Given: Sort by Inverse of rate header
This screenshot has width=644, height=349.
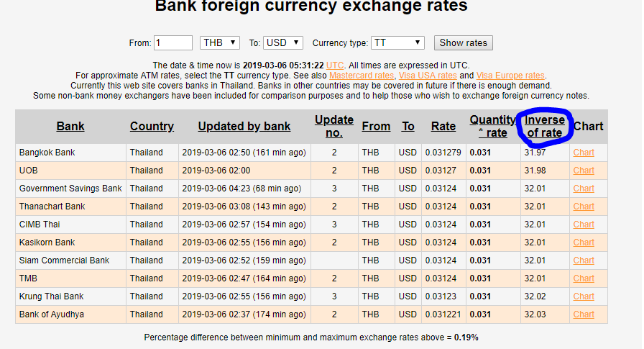Looking at the screenshot, I should [x=545, y=126].
